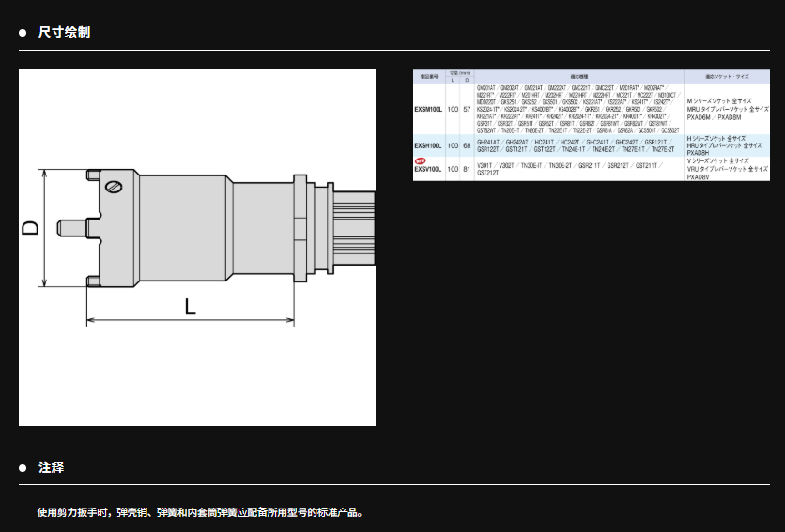
Task: Select the 注释 section heading
Action: pos(51,467)
